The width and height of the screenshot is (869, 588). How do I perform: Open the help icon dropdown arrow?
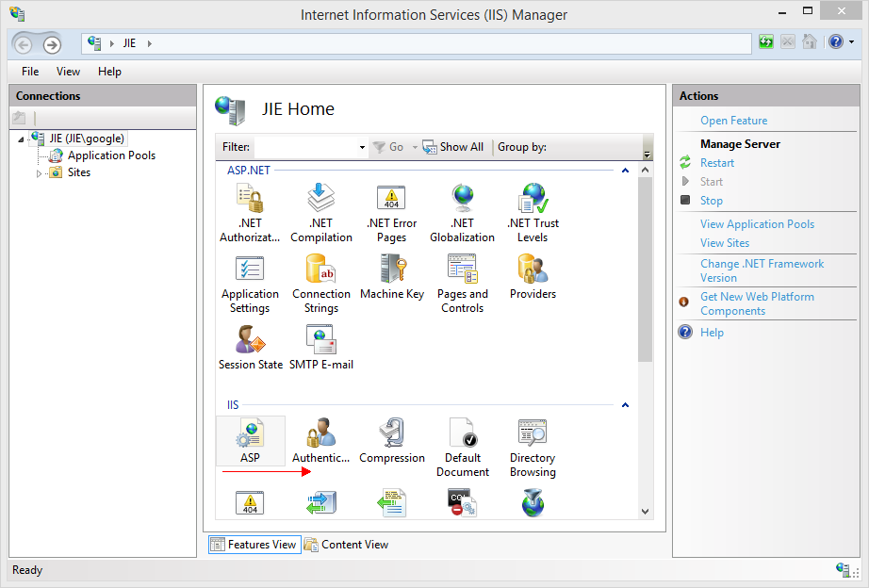852,42
